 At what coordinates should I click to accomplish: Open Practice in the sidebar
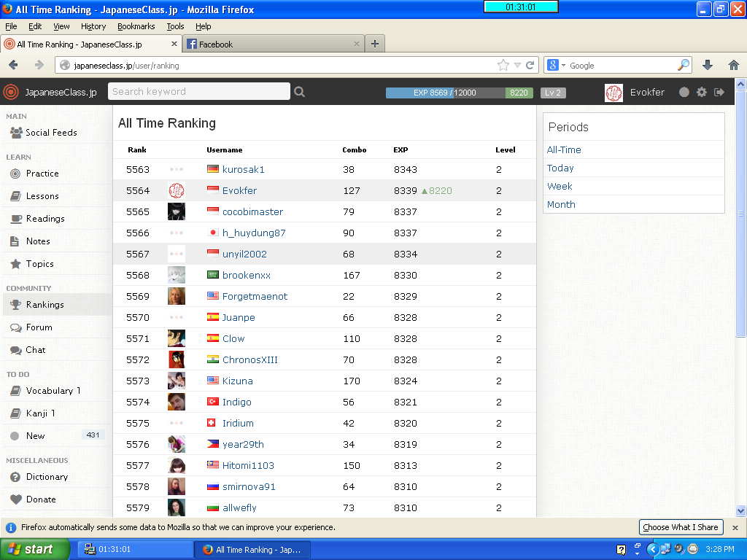[x=42, y=174]
